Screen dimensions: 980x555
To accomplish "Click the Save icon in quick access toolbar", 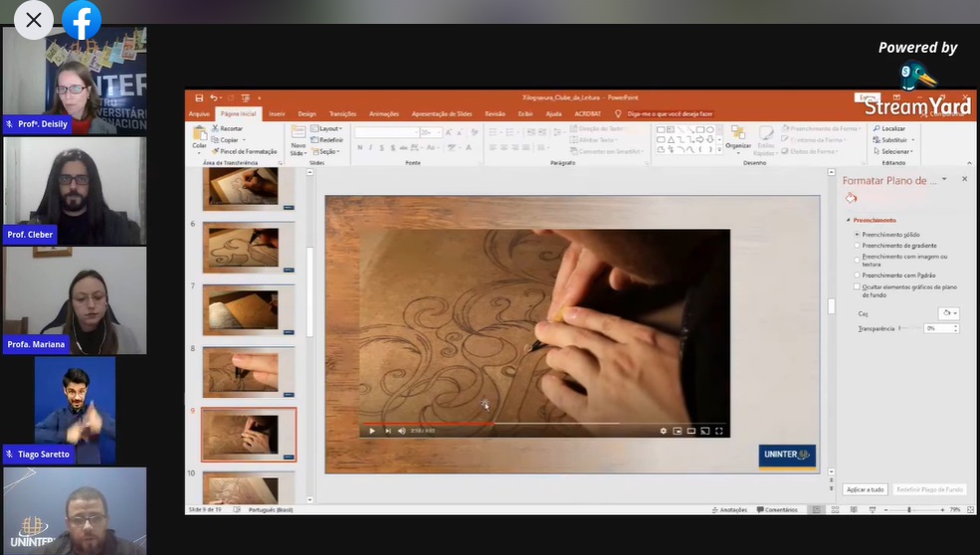I will click(199, 97).
